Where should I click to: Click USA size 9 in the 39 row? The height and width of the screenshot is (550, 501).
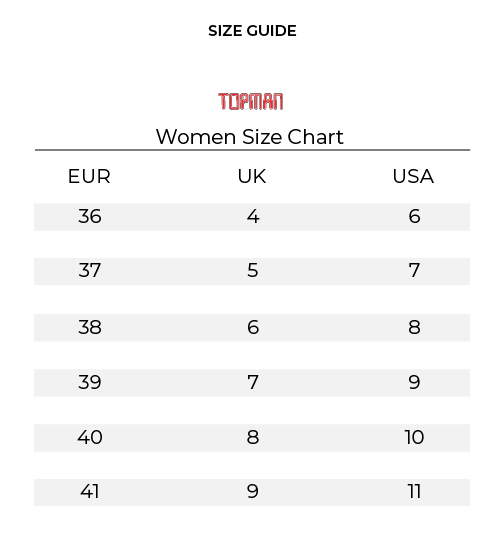tap(414, 382)
